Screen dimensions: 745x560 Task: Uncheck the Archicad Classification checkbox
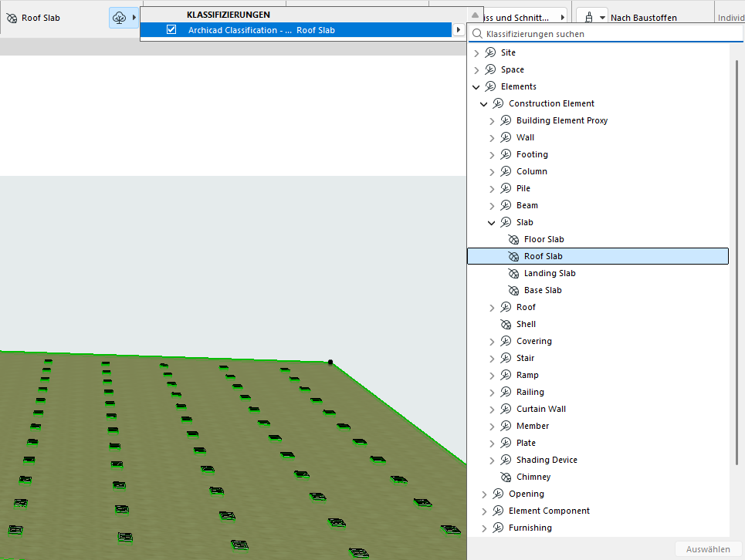(x=171, y=30)
